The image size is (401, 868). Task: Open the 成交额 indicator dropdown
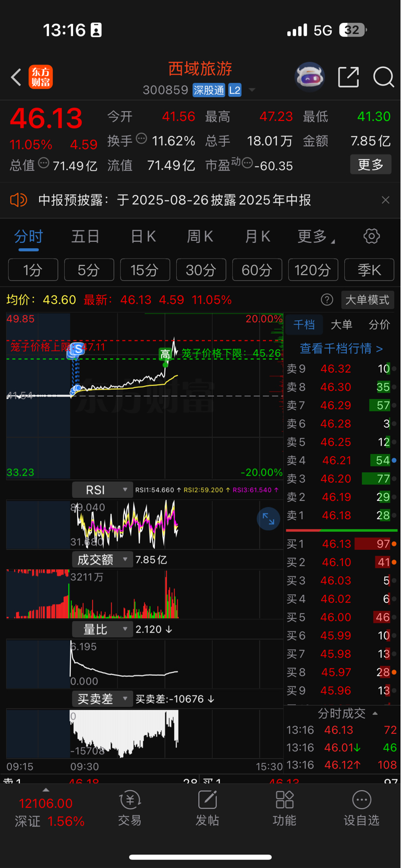tap(102, 560)
